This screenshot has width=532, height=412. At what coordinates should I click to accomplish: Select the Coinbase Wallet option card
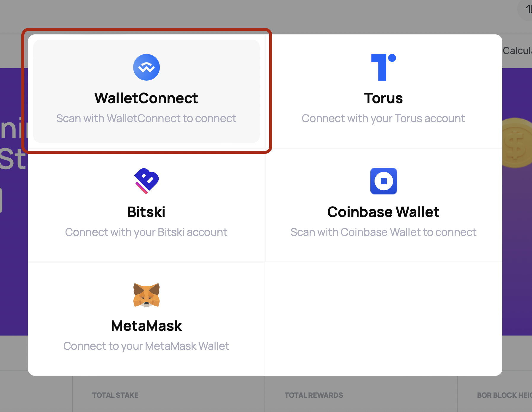coord(383,205)
